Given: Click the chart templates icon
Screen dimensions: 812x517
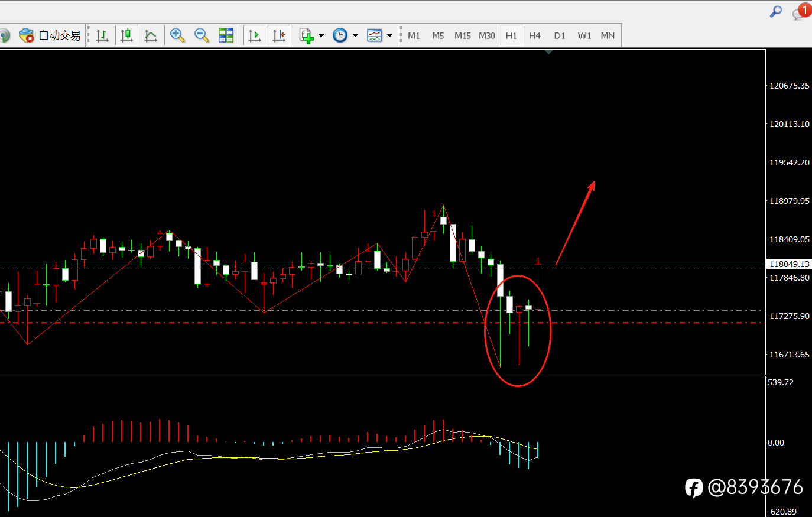Looking at the screenshot, I should pyautogui.click(x=374, y=35).
